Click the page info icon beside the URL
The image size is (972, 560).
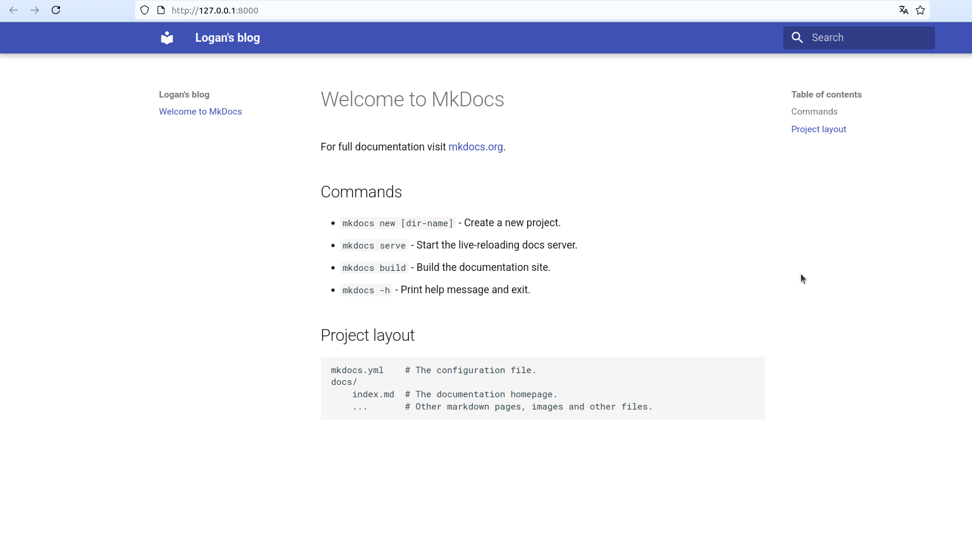coord(161,10)
